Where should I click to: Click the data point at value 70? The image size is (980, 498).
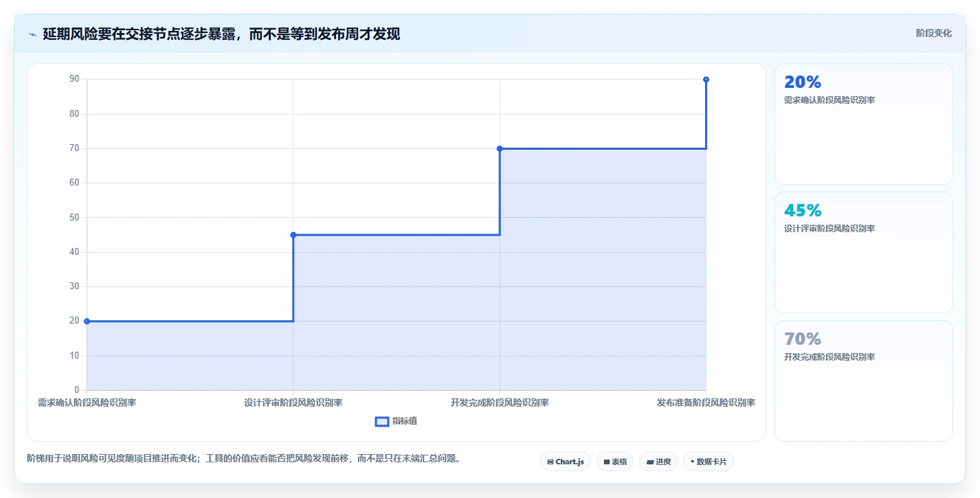pos(500,148)
